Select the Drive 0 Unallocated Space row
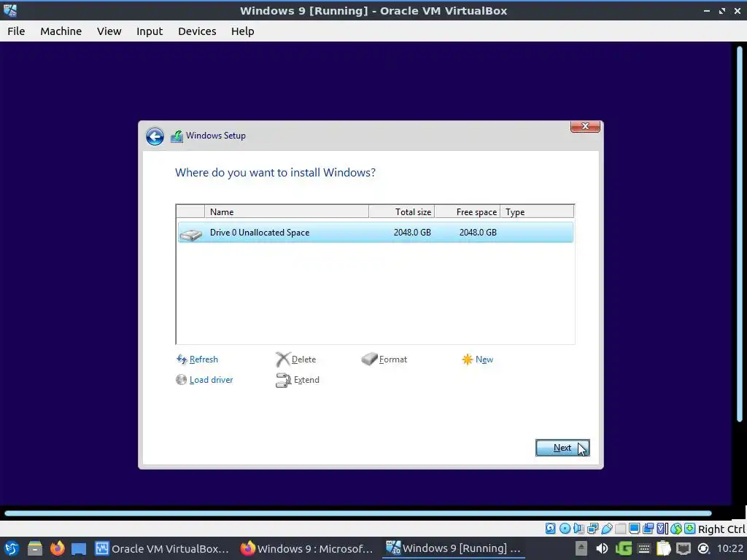 pyautogui.click(x=376, y=233)
